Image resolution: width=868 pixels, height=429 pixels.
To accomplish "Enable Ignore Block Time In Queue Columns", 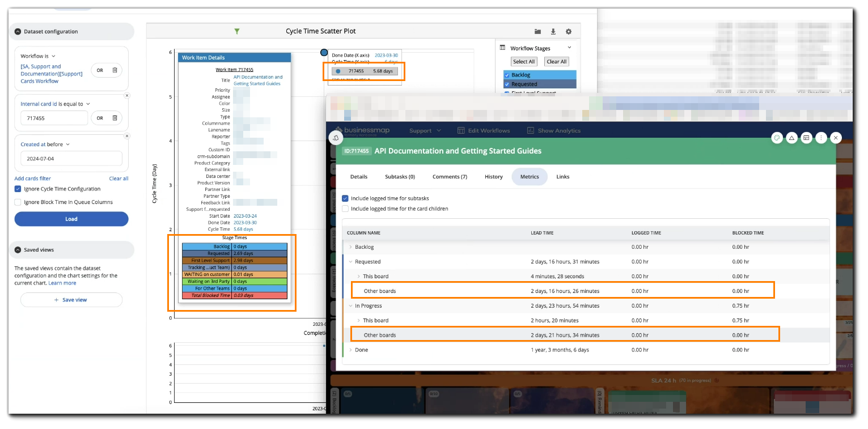I will click(x=18, y=202).
